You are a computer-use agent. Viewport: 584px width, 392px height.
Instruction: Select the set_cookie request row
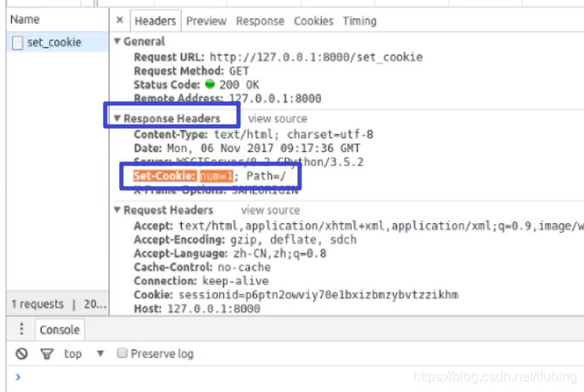tap(58, 42)
